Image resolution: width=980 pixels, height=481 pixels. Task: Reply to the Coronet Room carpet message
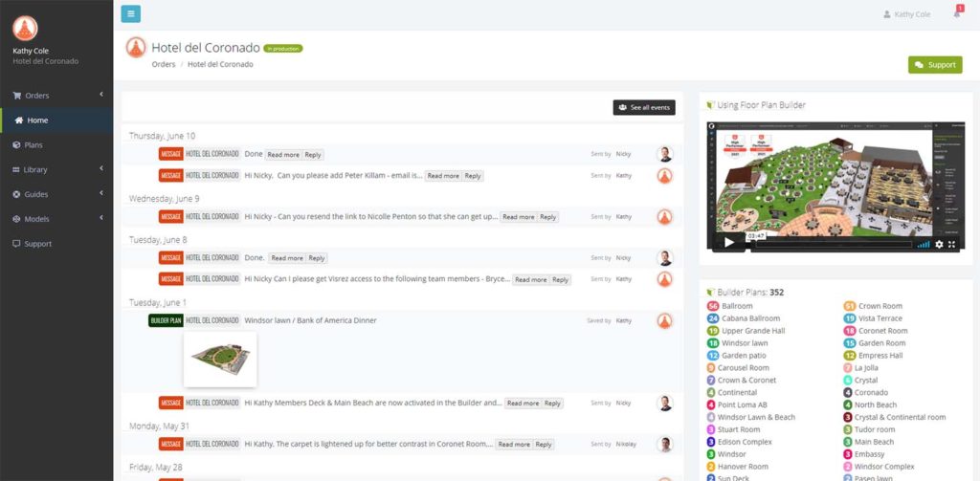point(544,445)
